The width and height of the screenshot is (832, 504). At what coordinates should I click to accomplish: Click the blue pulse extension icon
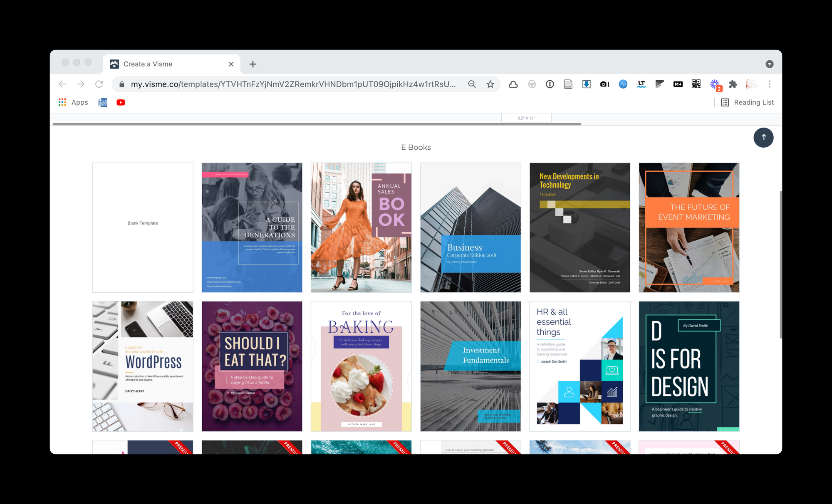click(623, 84)
